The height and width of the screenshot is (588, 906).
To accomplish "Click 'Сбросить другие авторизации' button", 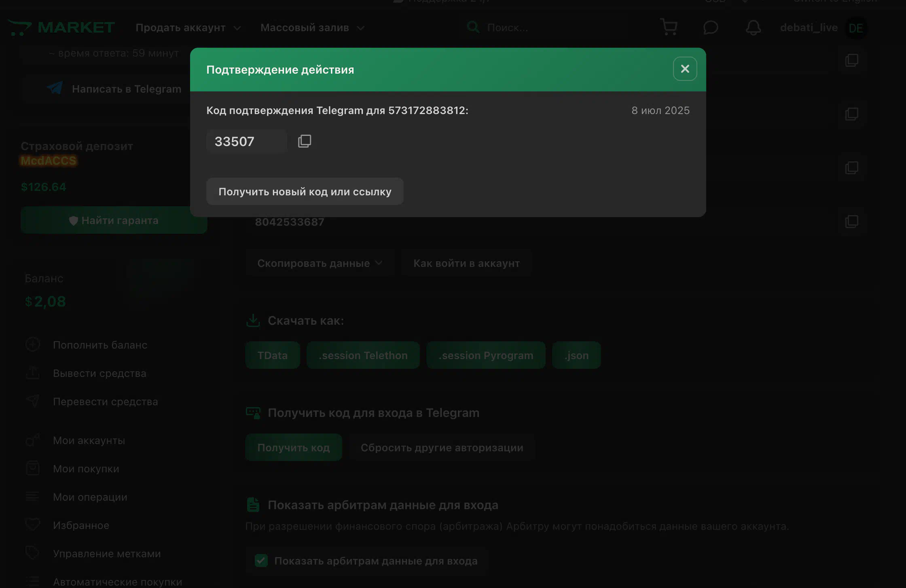I will [x=442, y=447].
